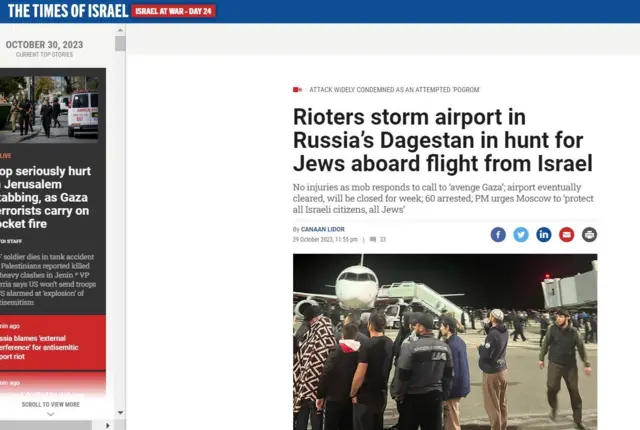
Task: Click sidebar scrollbar up arrow
Action: [x=120, y=30]
